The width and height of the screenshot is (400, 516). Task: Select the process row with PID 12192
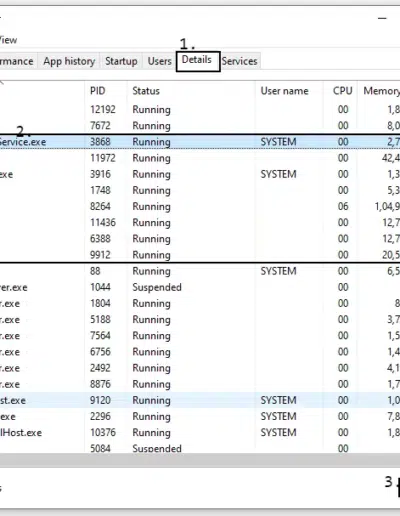[x=200, y=110]
